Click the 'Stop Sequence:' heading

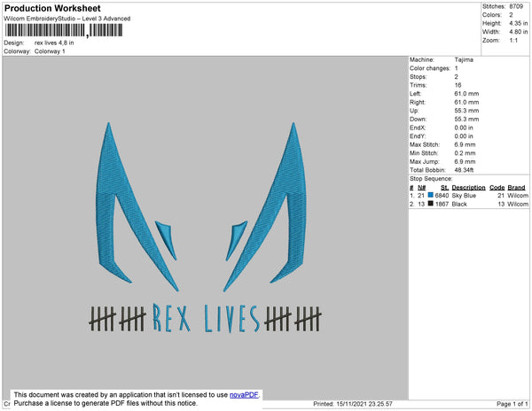point(431,179)
